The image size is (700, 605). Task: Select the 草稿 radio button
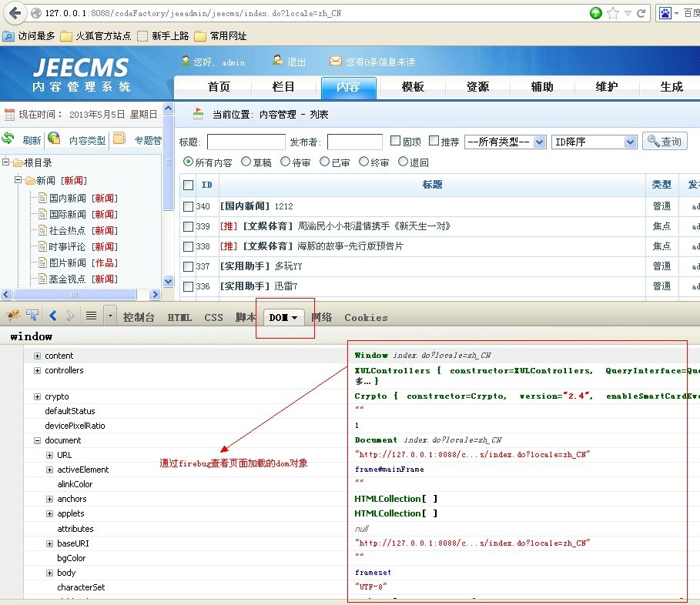coord(246,162)
